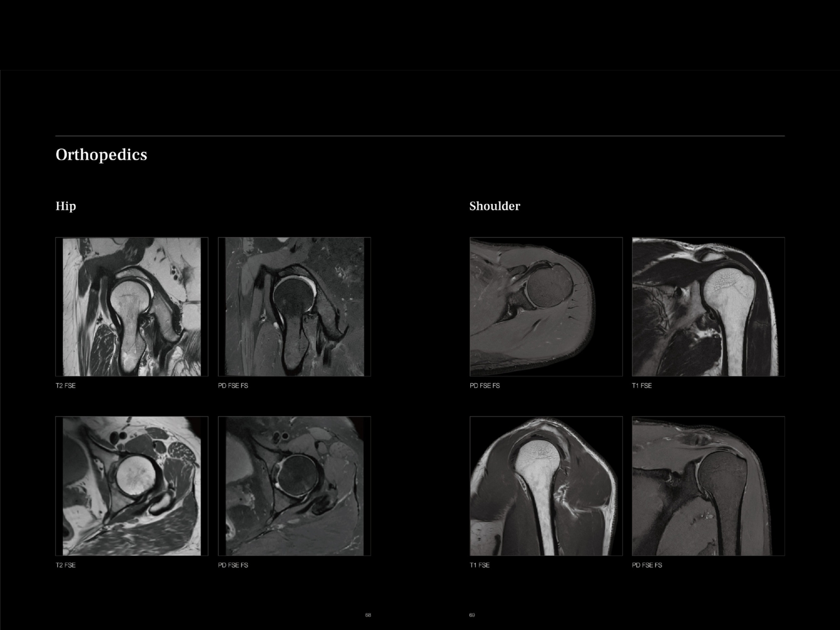The width and height of the screenshot is (840, 630).
Task: Click page number 69
Action: pos(472,614)
